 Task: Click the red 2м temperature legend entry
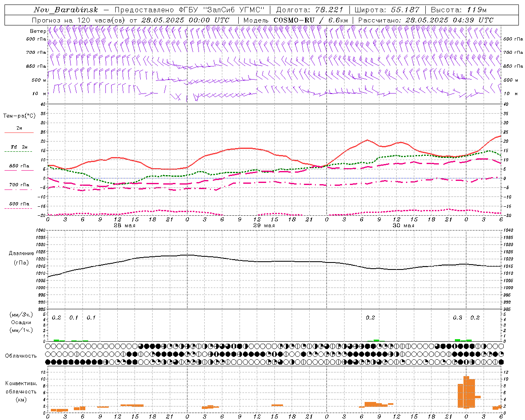[19, 130]
